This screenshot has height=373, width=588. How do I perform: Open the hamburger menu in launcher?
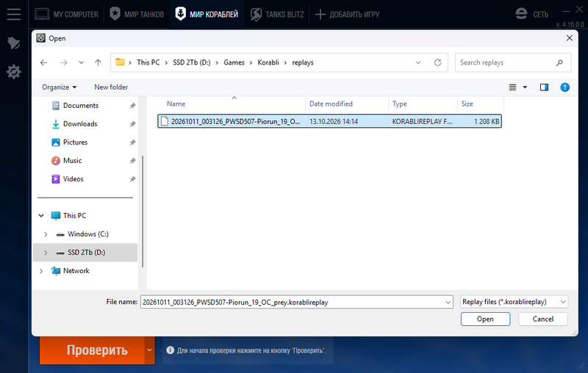(13, 14)
